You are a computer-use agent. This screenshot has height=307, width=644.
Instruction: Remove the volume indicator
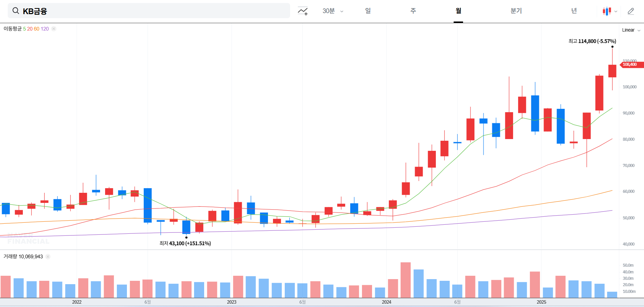click(x=48, y=257)
